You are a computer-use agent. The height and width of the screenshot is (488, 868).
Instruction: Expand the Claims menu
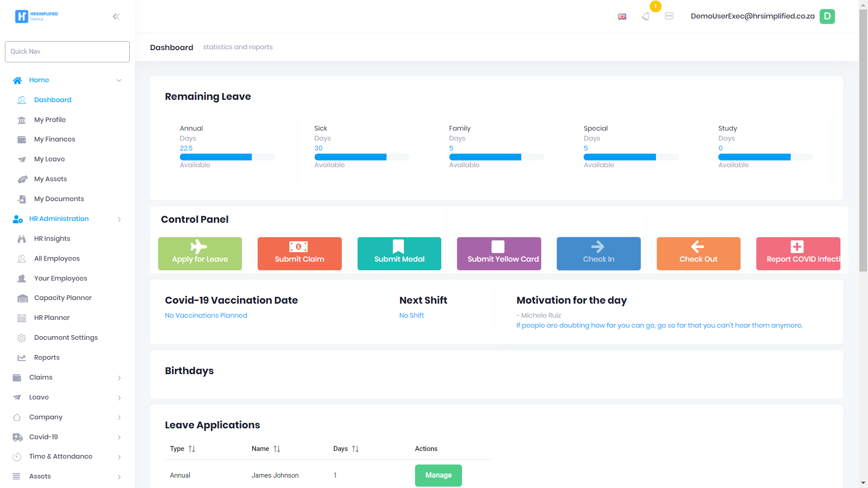point(119,378)
